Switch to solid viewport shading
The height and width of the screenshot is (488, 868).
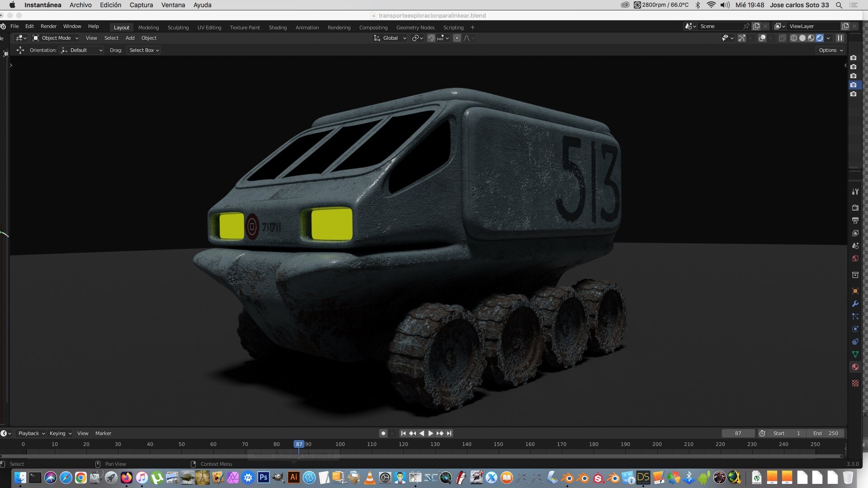click(802, 38)
